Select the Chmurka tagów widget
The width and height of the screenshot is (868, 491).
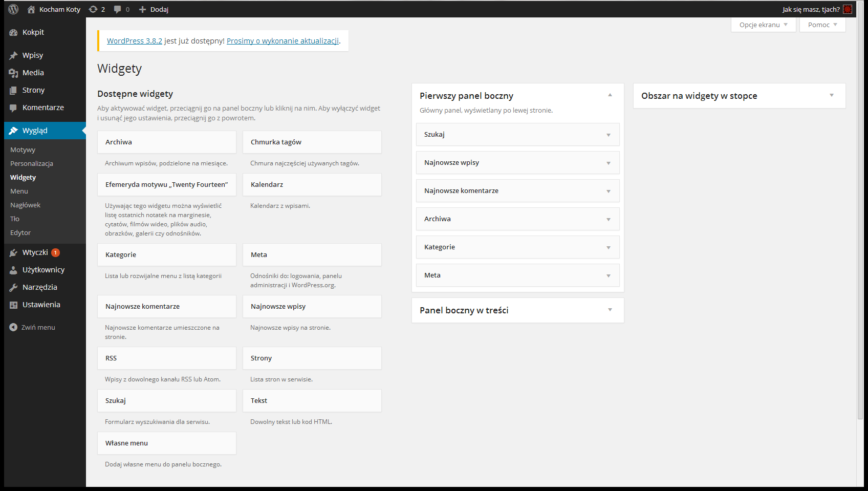pos(312,142)
